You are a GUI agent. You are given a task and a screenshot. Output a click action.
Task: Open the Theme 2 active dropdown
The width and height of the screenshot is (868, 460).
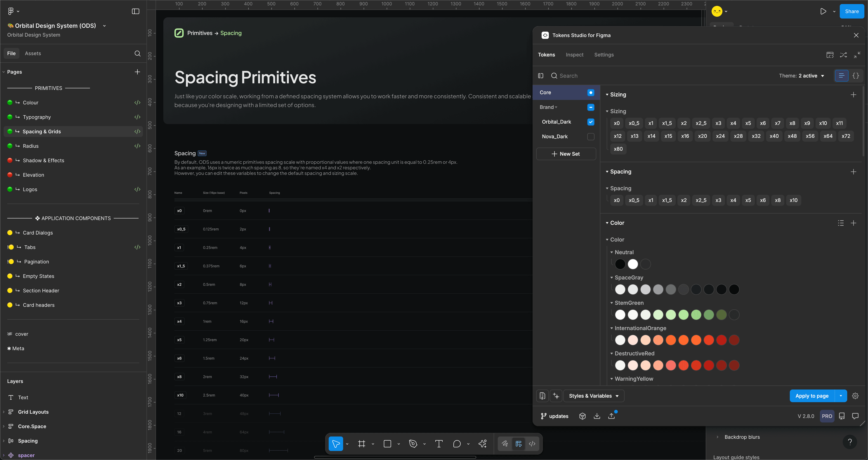point(802,76)
